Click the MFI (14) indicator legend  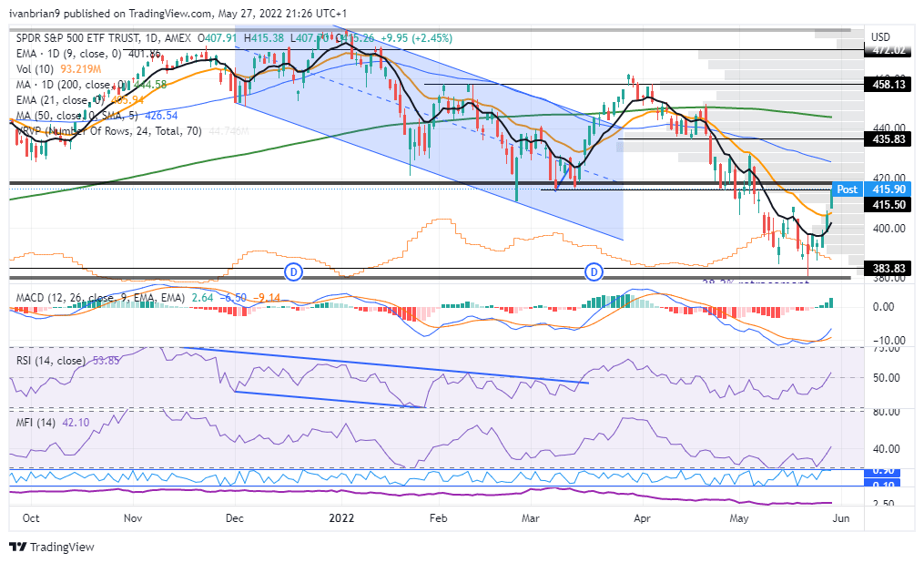pyautogui.click(x=36, y=422)
